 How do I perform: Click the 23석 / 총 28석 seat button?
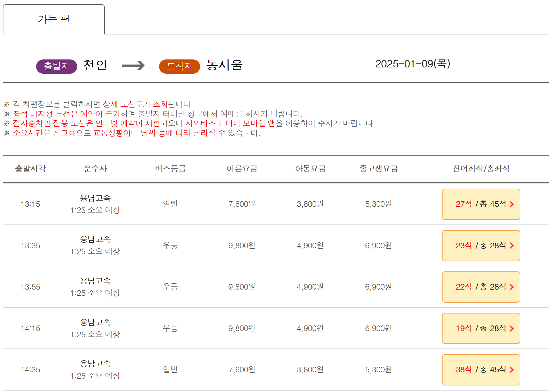(x=480, y=246)
